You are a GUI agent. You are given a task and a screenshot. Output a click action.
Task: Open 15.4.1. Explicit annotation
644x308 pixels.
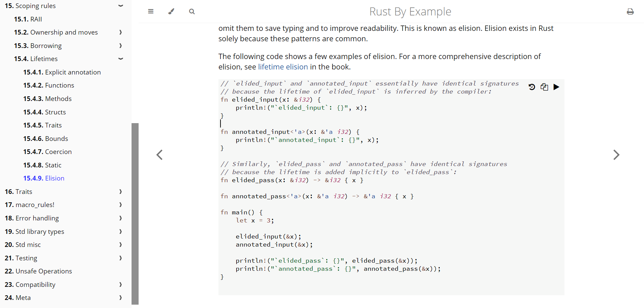tap(62, 72)
